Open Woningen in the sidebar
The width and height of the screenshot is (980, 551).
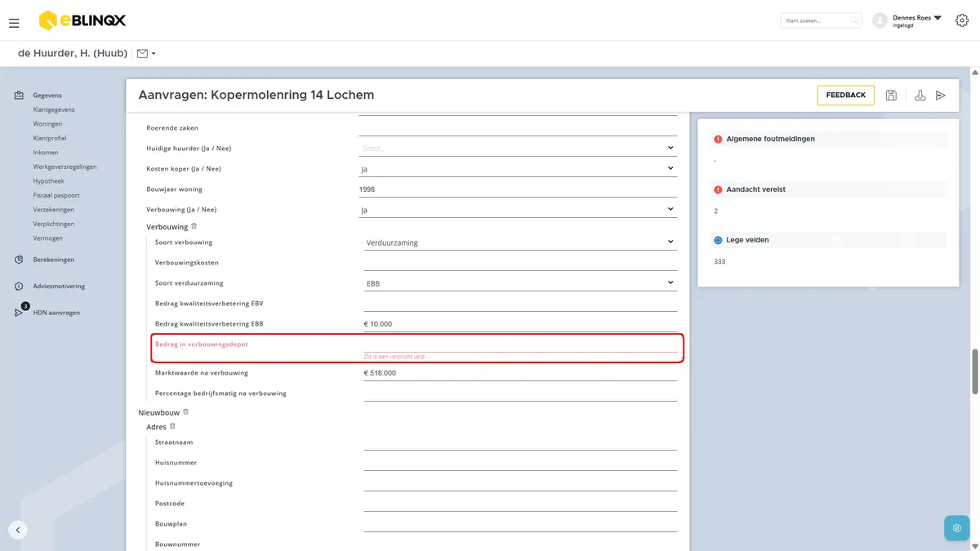[47, 124]
